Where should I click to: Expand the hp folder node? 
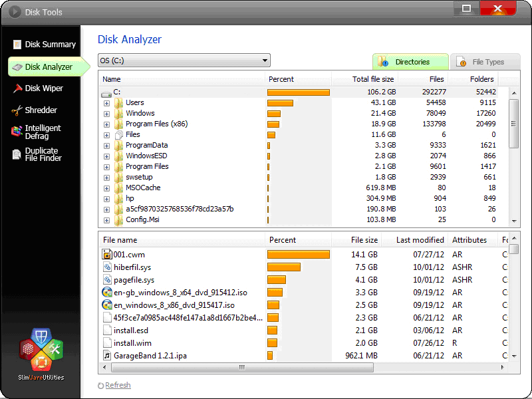pos(106,199)
